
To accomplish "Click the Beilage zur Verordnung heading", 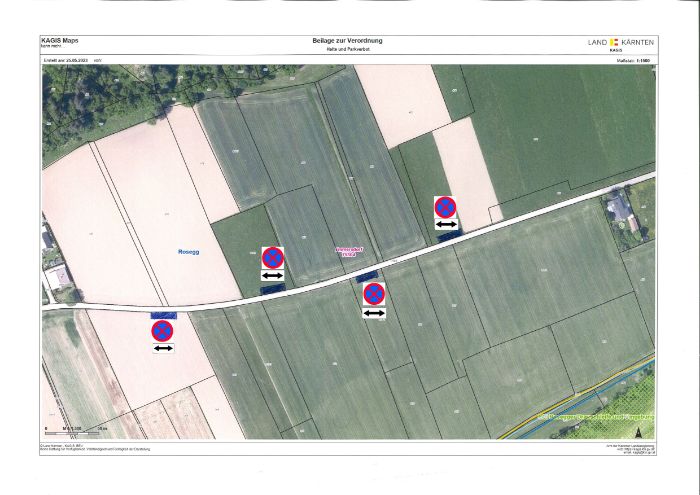I will click(x=348, y=40).
